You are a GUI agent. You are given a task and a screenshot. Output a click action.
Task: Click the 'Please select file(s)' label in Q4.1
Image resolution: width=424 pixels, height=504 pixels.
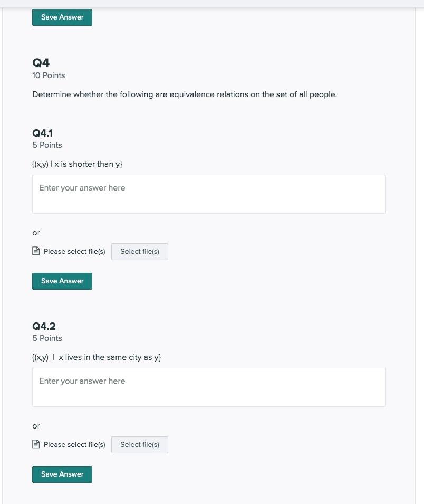[74, 252]
